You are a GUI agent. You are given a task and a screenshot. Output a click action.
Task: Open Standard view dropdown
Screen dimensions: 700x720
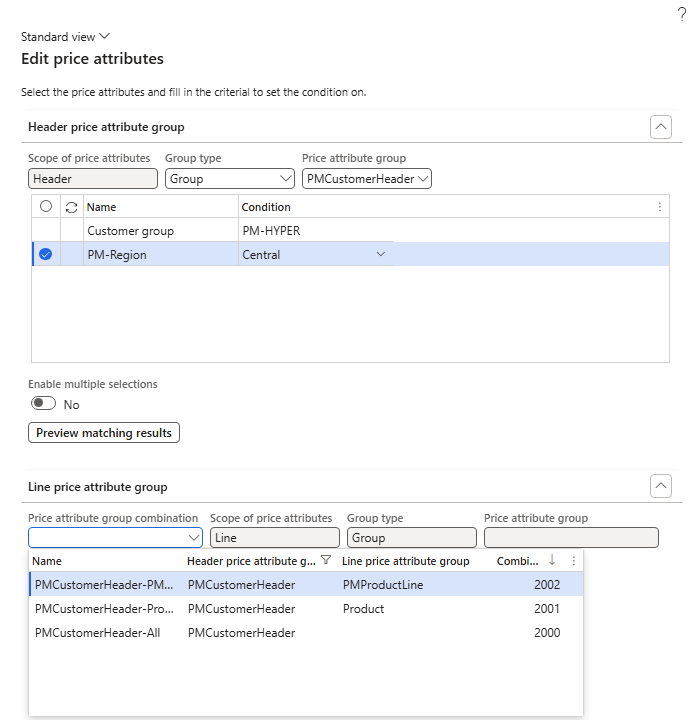click(x=65, y=36)
